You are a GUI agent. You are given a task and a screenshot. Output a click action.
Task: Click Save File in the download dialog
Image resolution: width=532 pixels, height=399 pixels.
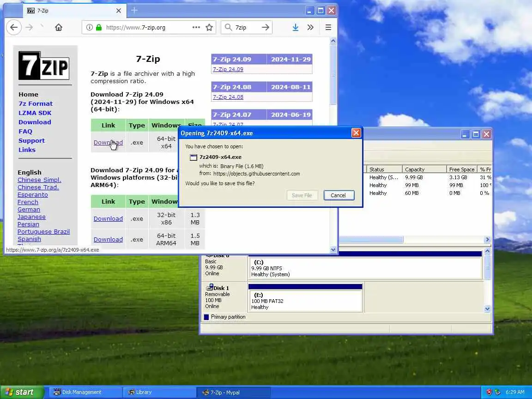302,195
